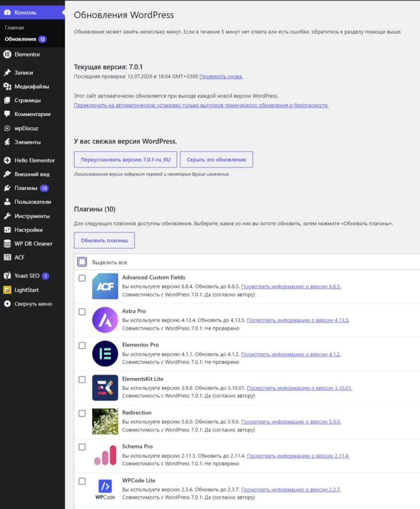
Task: Click the Комментарии speech bubble icon
Action: (x=7, y=114)
